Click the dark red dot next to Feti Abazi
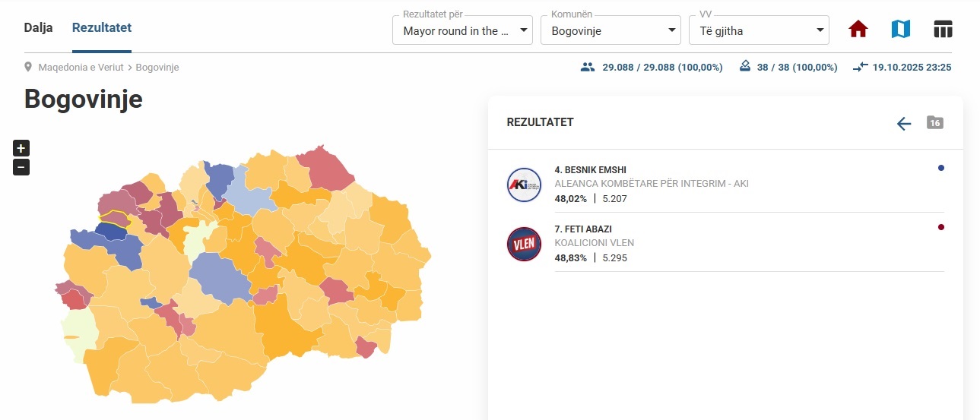The image size is (980, 420). [x=941, y=227]
